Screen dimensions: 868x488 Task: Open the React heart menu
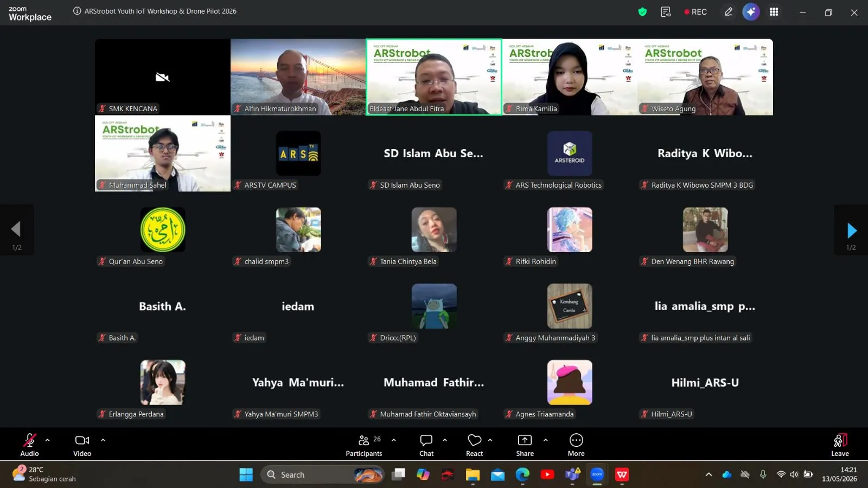click(x=474, y=445)
